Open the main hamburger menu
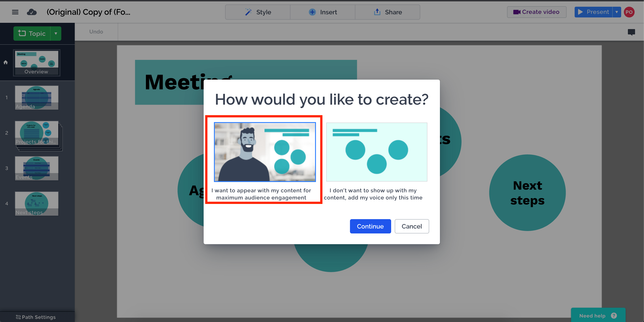 pyautogui.click(x=15, y=12)
